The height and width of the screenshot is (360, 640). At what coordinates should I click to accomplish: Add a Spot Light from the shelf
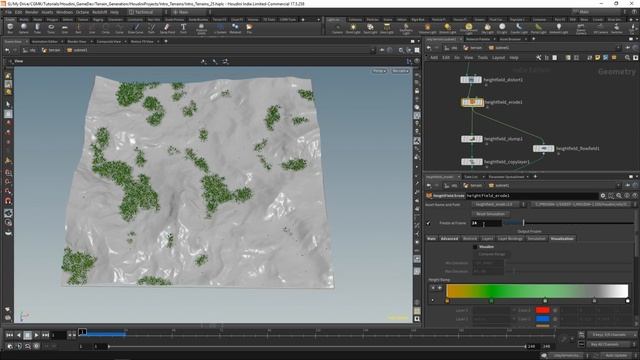(x=370, y=28)
